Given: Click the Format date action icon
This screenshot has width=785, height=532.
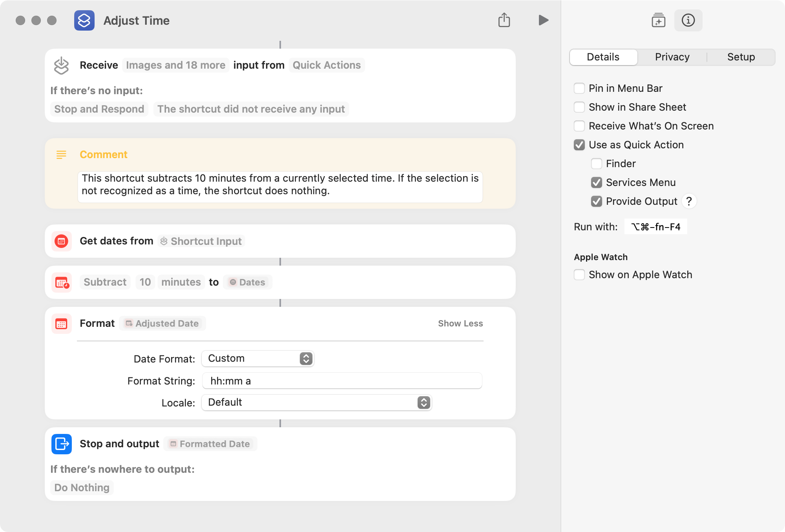Looking at the screenshot, I should 62,324.
